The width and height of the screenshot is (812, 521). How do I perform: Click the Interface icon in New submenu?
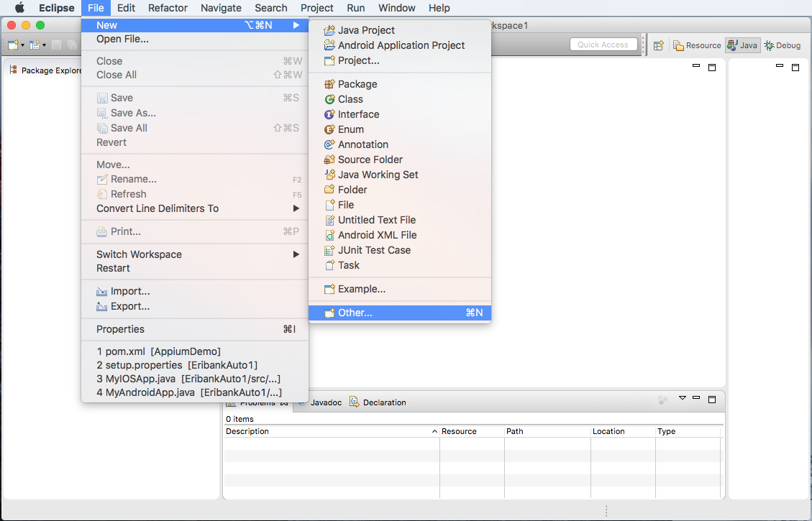329,114
